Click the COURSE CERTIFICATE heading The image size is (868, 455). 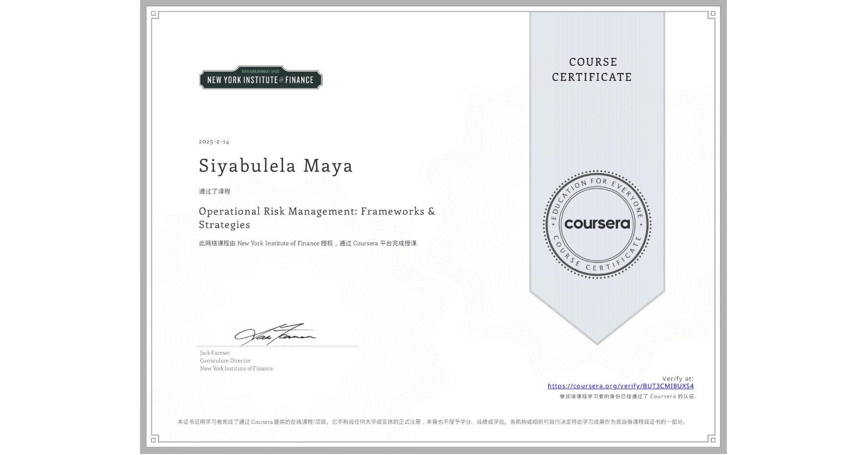click(x=592, y=69)
